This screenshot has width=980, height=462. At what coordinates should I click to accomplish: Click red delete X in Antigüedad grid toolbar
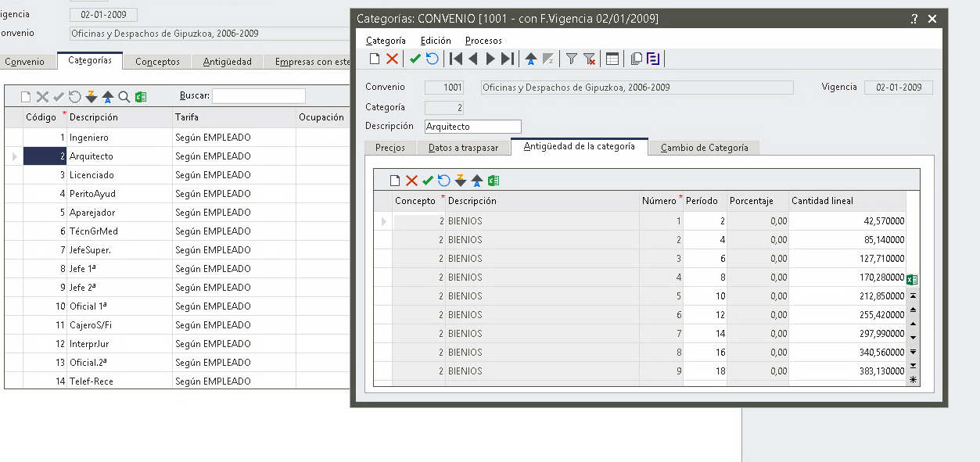pyautogui.click(x=411, y=181)
